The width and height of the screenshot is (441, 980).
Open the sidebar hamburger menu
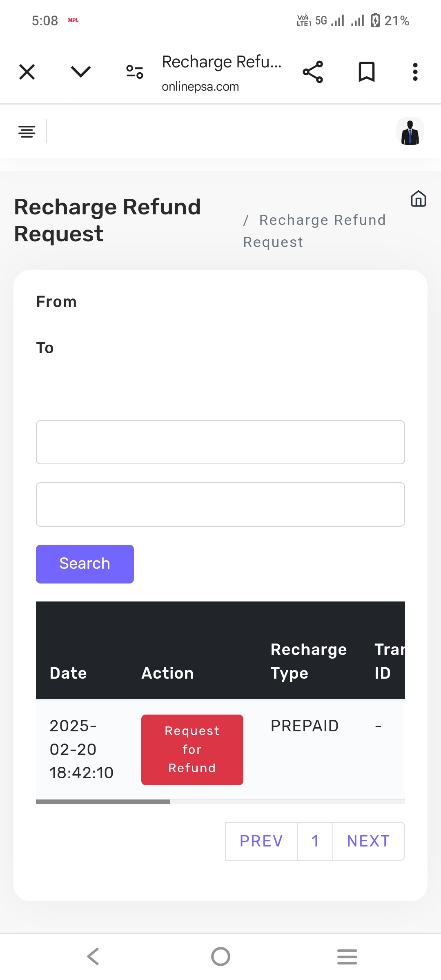tap(27, 131)
